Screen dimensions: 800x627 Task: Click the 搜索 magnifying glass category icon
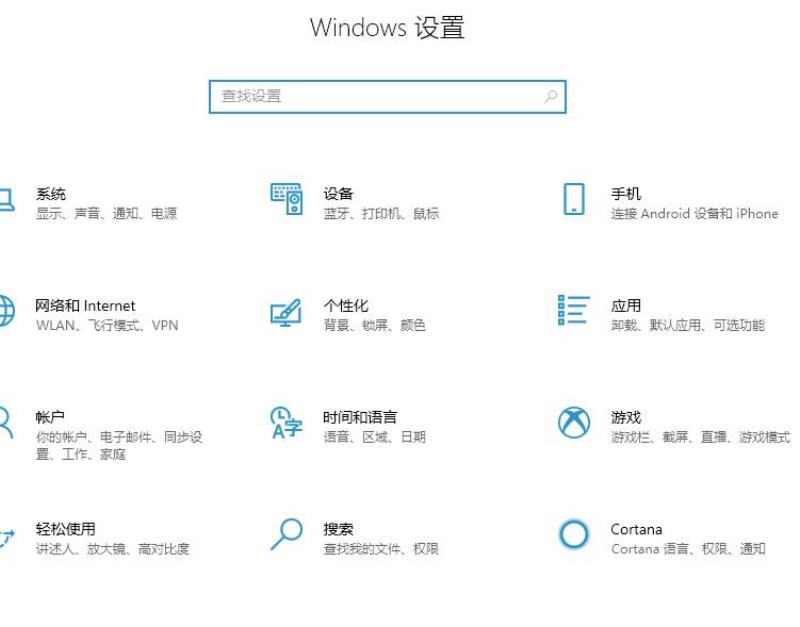[286, 534]
